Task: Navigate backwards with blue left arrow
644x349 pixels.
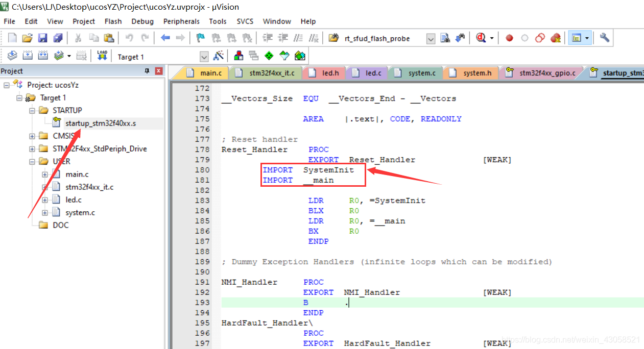Action: click(x=165, y=38)
